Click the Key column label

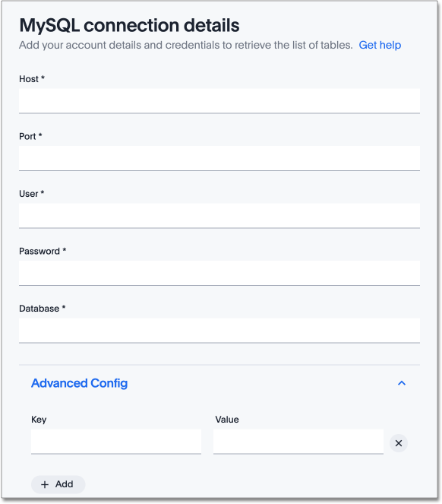[x=39, y=420]
